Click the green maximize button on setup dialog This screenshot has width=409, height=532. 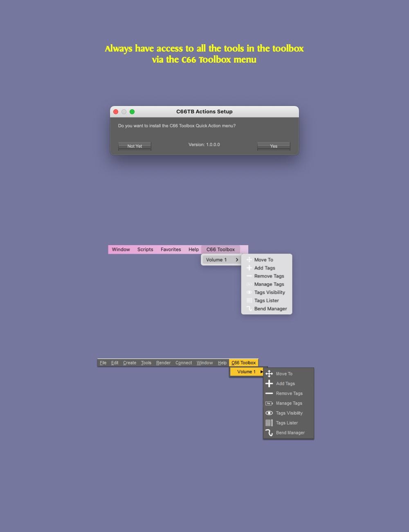pyautogui.click(x=132, y=112)
